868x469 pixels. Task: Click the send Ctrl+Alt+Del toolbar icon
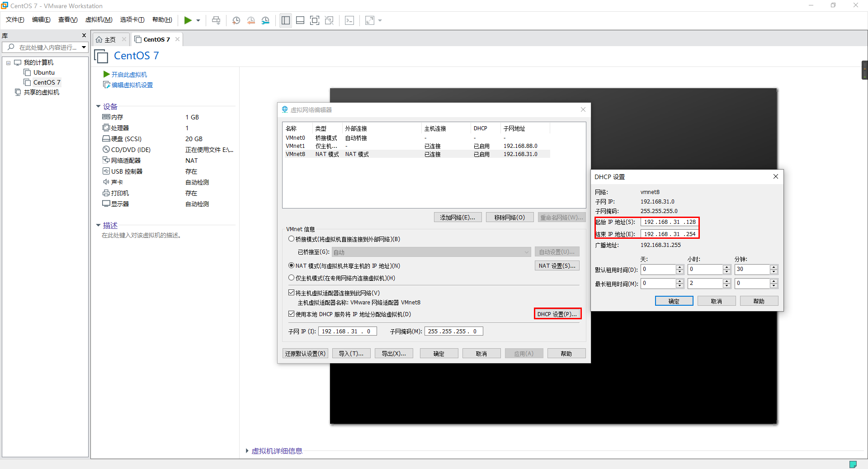(216, 20)
